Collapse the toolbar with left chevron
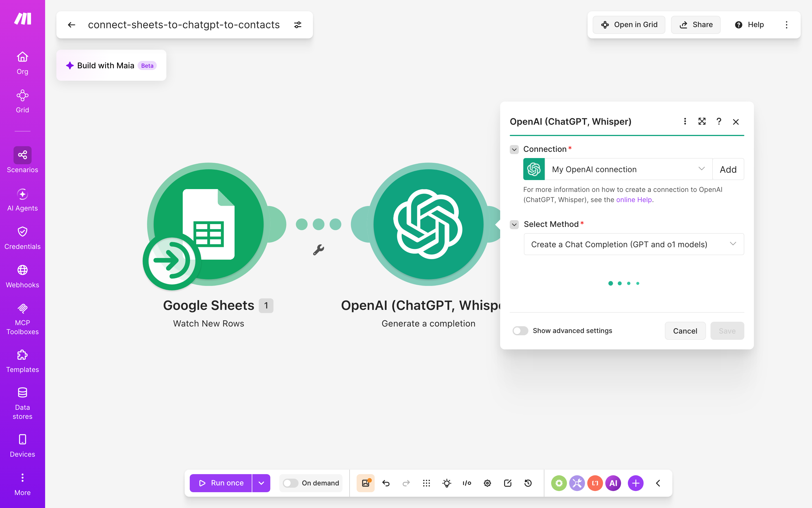 [658, 483]
